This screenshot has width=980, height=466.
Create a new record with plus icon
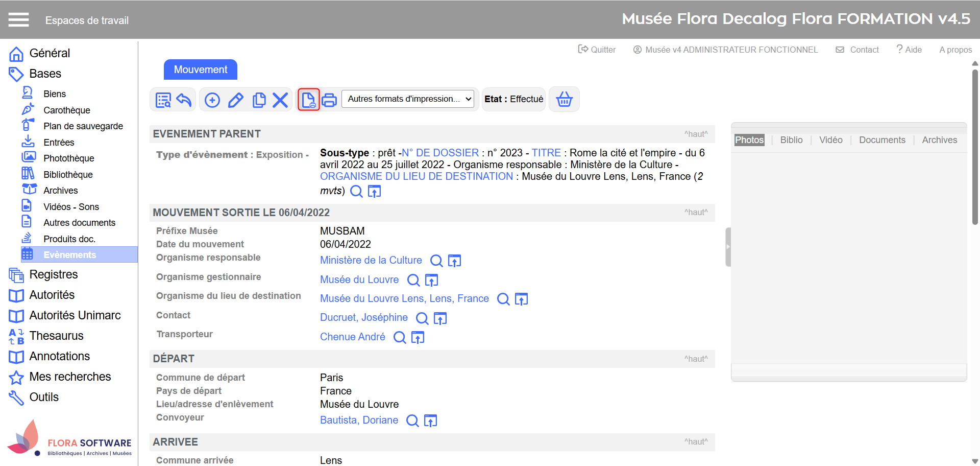212,100
